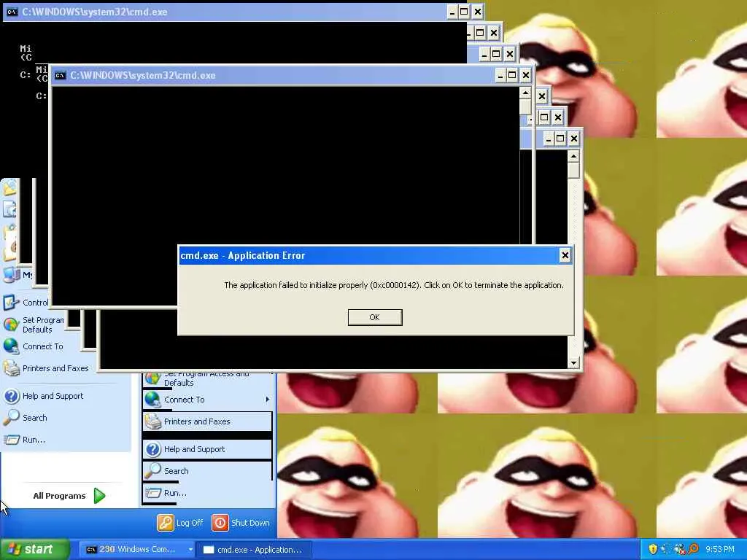Expand the dropdown arrow on the grouped cmd taskbar button
This screenshot has width=747, height=560.
coord(190,549)
